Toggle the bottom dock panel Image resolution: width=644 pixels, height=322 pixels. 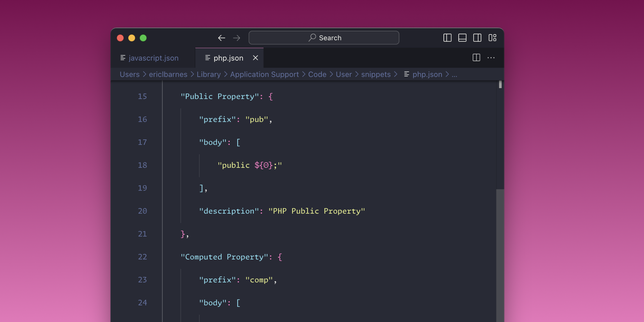pyautogui.click(x=462, y=38)
